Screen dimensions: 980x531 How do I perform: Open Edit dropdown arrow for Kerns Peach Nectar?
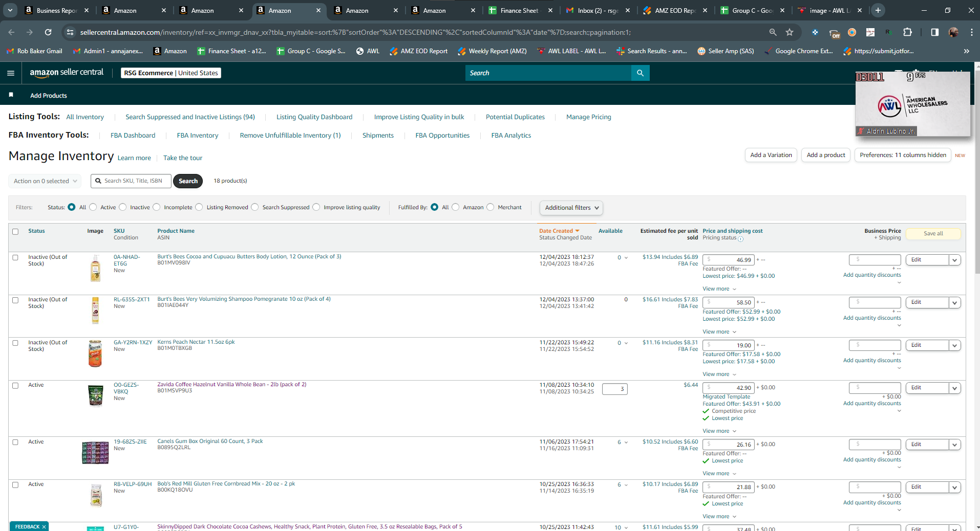point(954,345)
